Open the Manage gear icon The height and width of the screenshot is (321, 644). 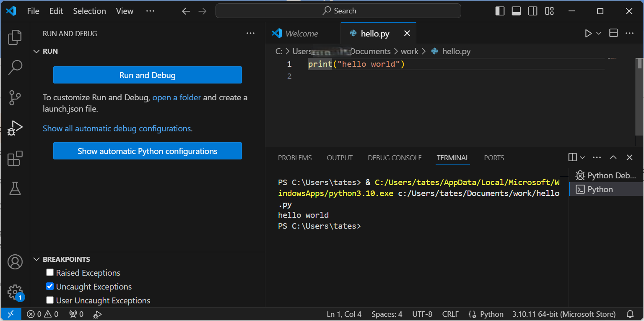coord(15,292)
